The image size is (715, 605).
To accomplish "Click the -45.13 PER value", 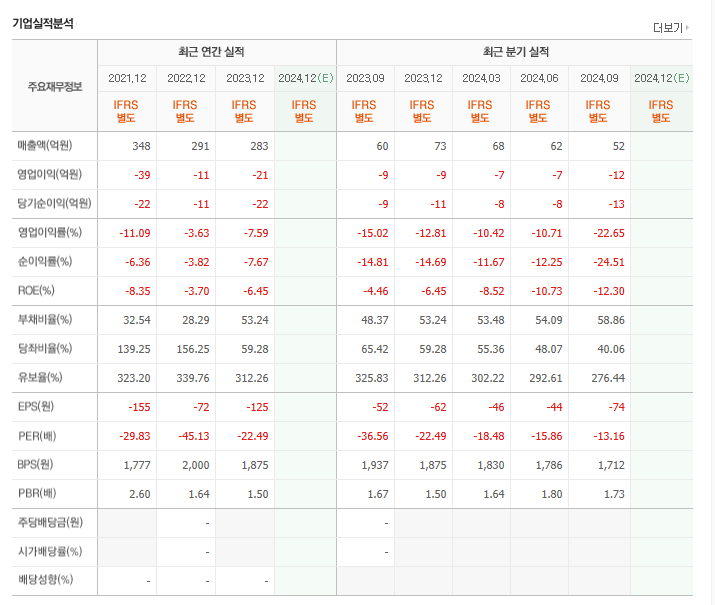I will (x=194, y=436).
